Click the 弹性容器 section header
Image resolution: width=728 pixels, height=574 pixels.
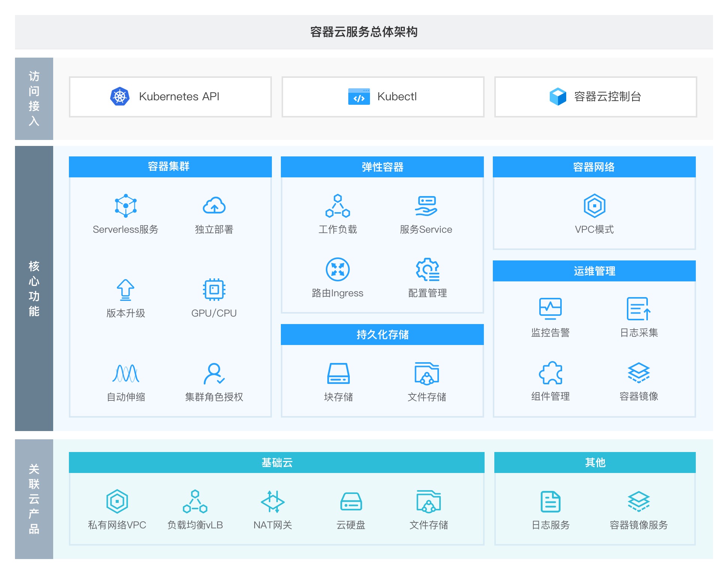[x=382, y=167]
